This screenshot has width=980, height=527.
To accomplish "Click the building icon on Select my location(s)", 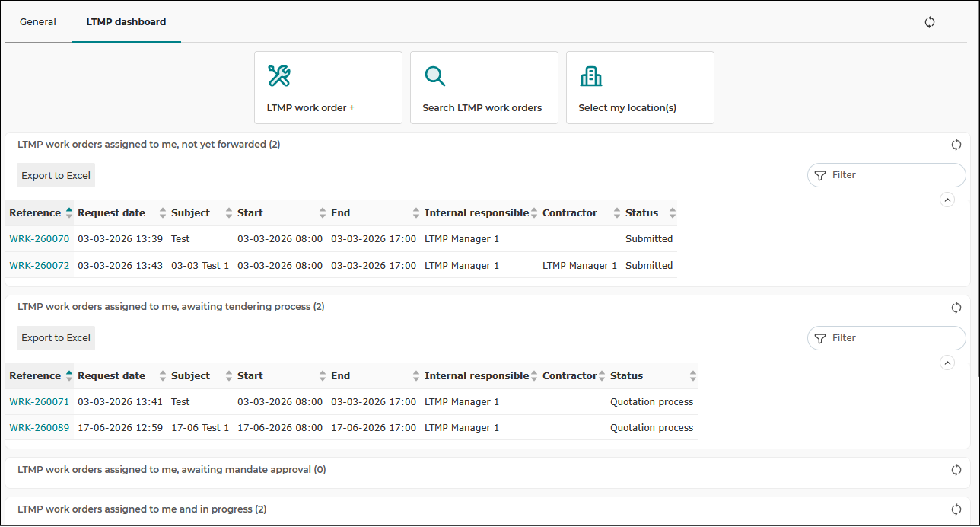I will click(x=591, y=75).
